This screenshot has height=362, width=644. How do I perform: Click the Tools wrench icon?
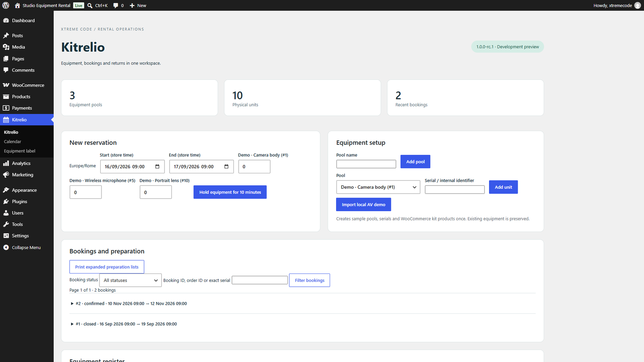coord(6,224)
